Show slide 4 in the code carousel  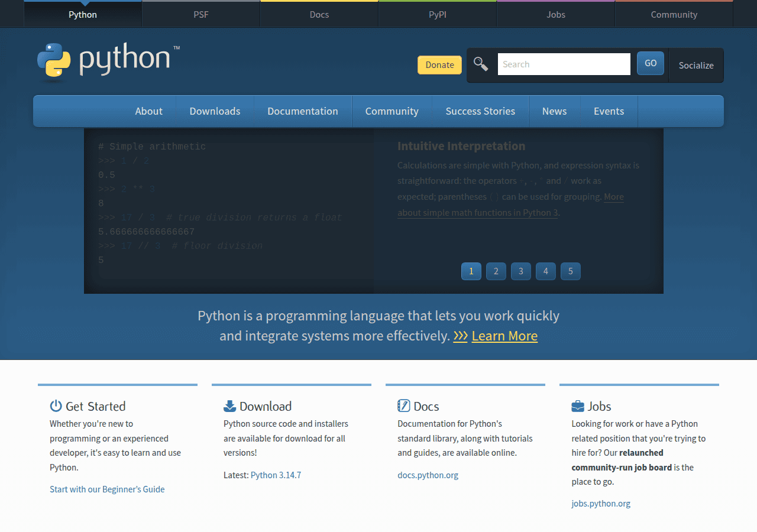(546, 271)
